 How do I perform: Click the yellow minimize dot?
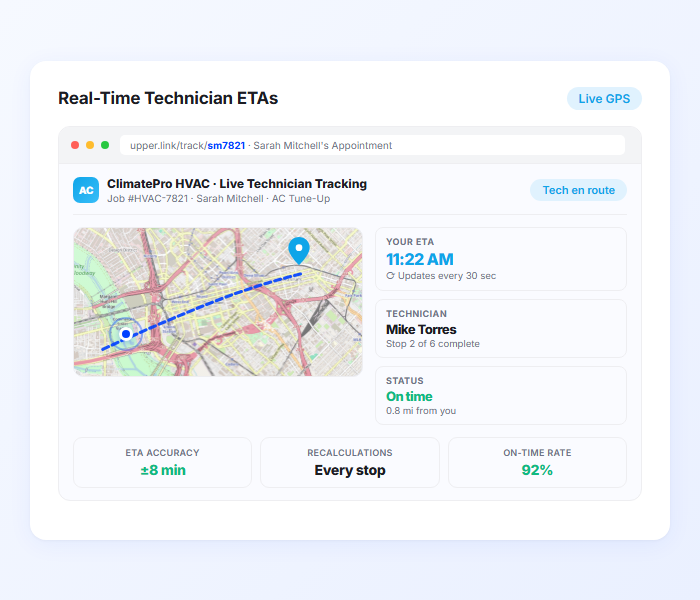coord(90,145)
